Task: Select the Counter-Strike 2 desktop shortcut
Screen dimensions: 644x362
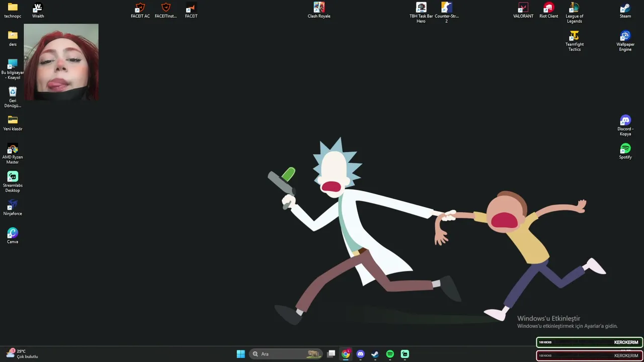Action: [x=446, y=13]
